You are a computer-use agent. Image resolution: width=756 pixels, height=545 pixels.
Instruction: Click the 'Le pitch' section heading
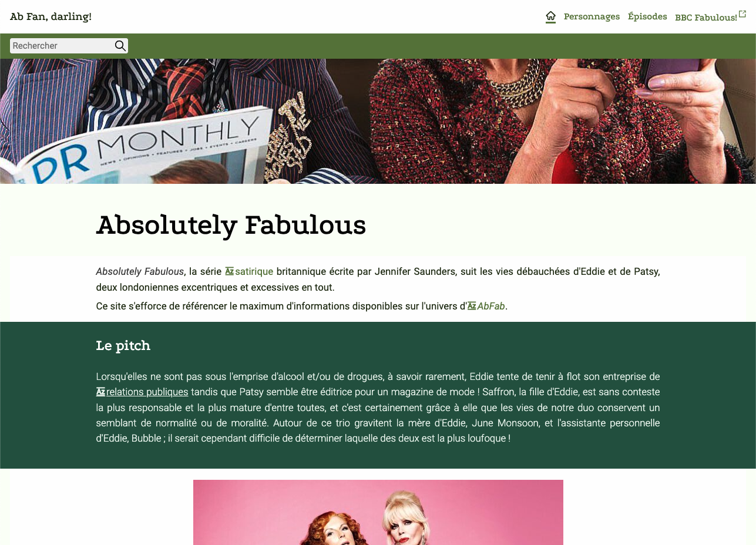coord(123,345)
